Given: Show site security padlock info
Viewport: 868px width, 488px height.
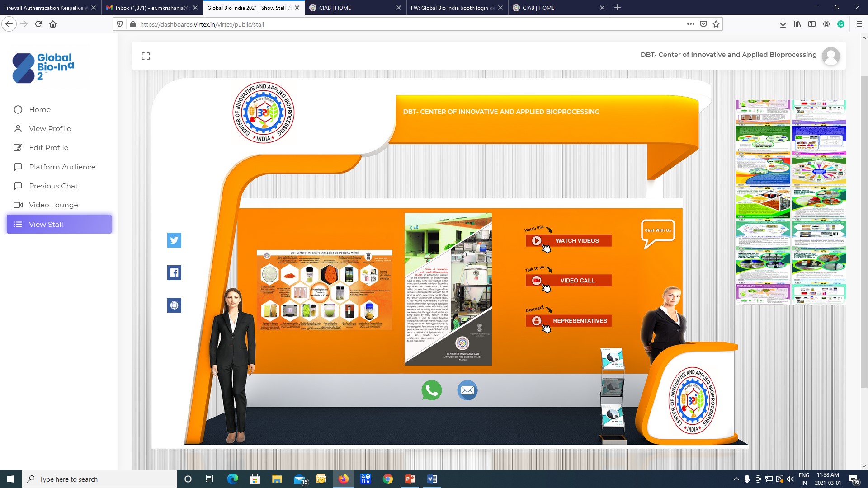Looking at the screenshot, I should 133,24.
